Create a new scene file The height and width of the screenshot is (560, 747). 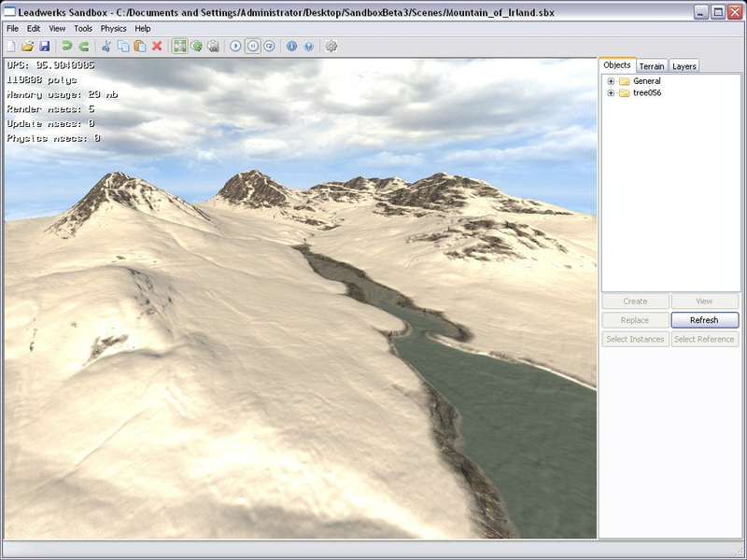11,46
